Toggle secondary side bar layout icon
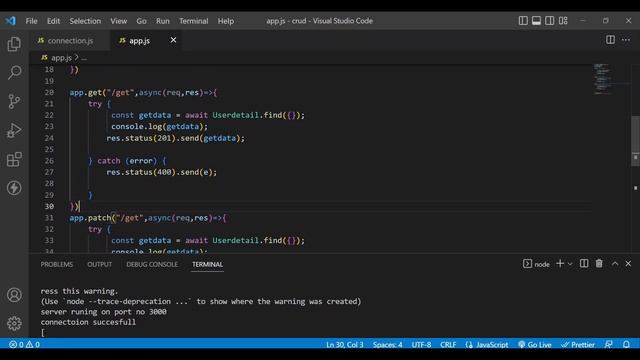Viewport: 640px width, 360px height. pos(550,21)
